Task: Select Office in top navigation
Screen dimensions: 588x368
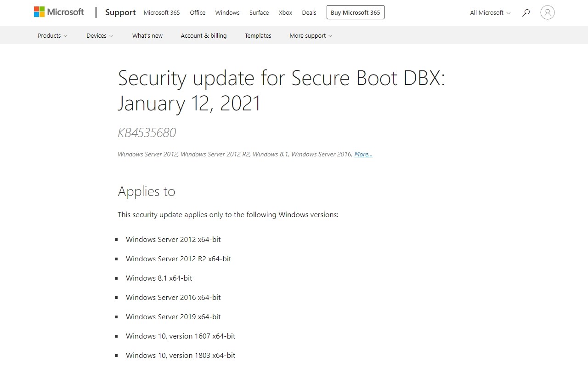Action: pos(198,12)
